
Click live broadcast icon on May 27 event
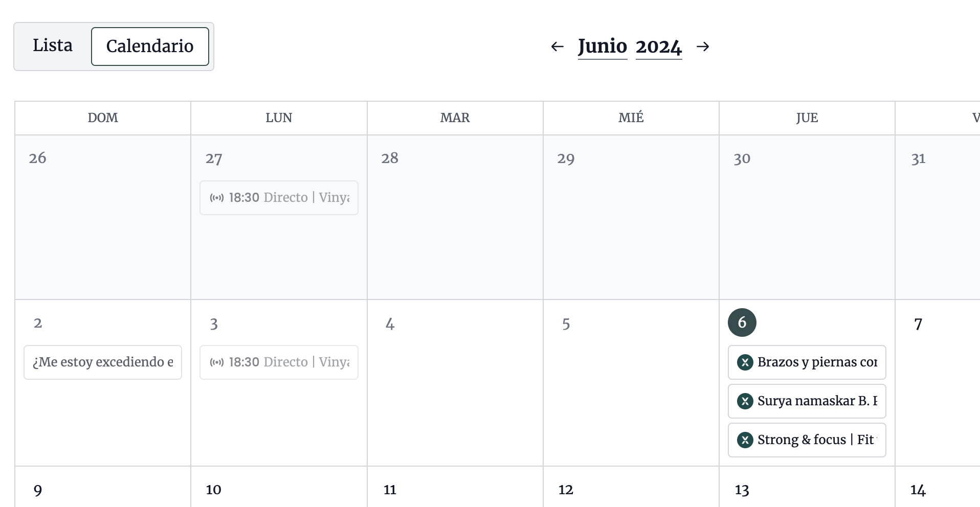[217, 198]
